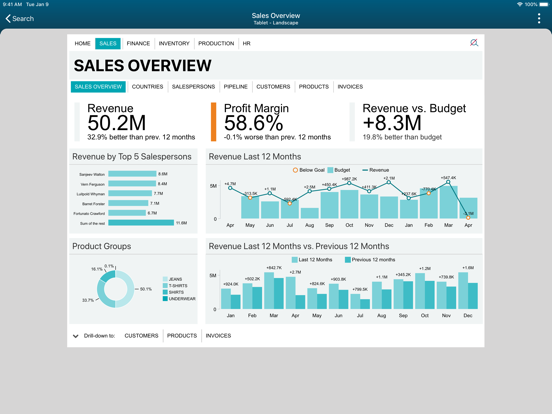Click the Budget legend swatch

tap(330, 170)
